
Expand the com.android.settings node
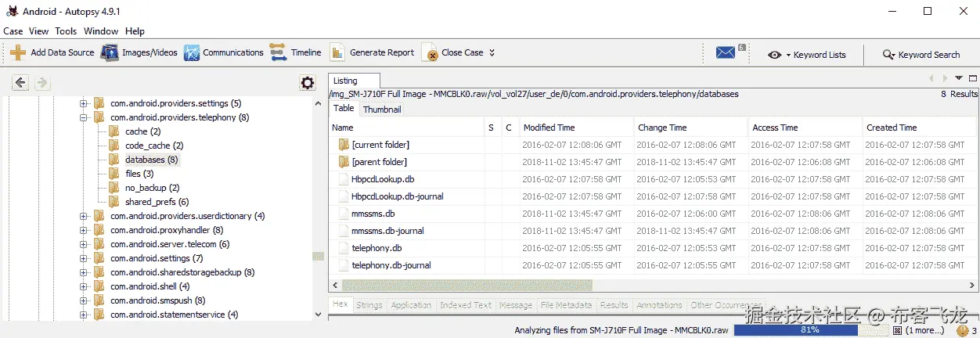click(x=84, y=258)
